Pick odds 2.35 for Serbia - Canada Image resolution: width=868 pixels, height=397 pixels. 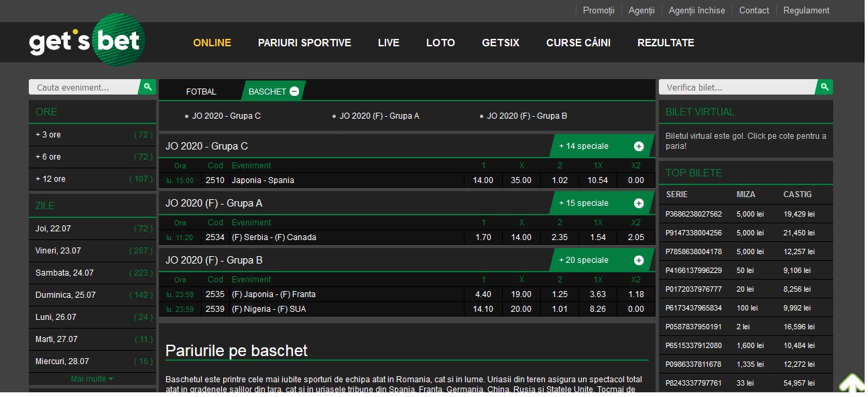click(x=560, y=237)
